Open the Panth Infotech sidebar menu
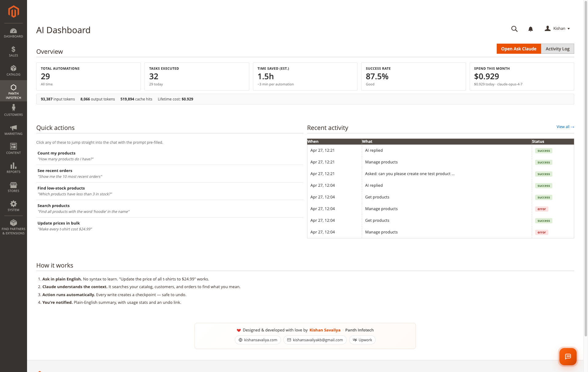 click(x=14, y=91)
